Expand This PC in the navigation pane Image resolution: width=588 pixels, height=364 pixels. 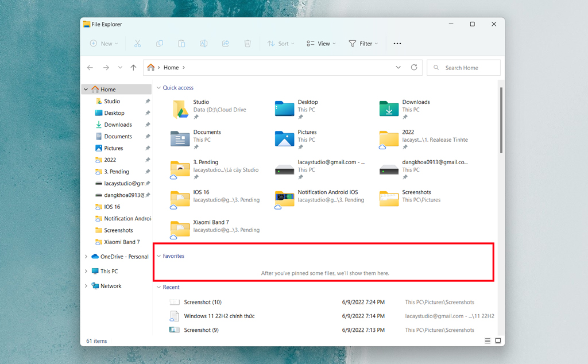click(85, 271)
